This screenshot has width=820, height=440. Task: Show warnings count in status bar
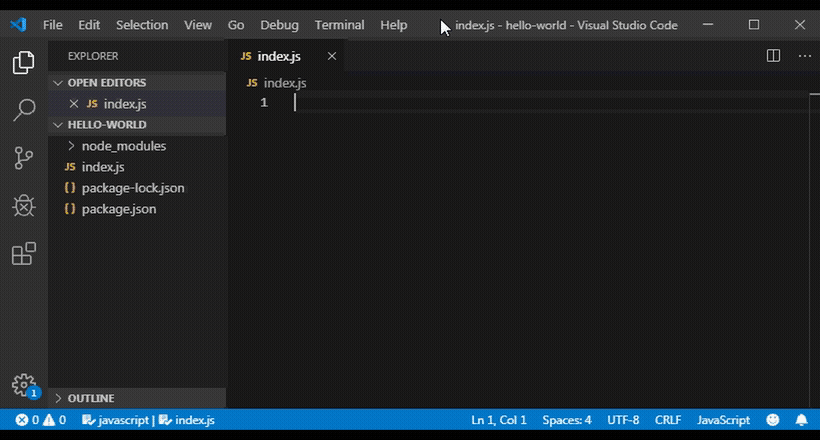pyautogui.click(x=55, y=420)
